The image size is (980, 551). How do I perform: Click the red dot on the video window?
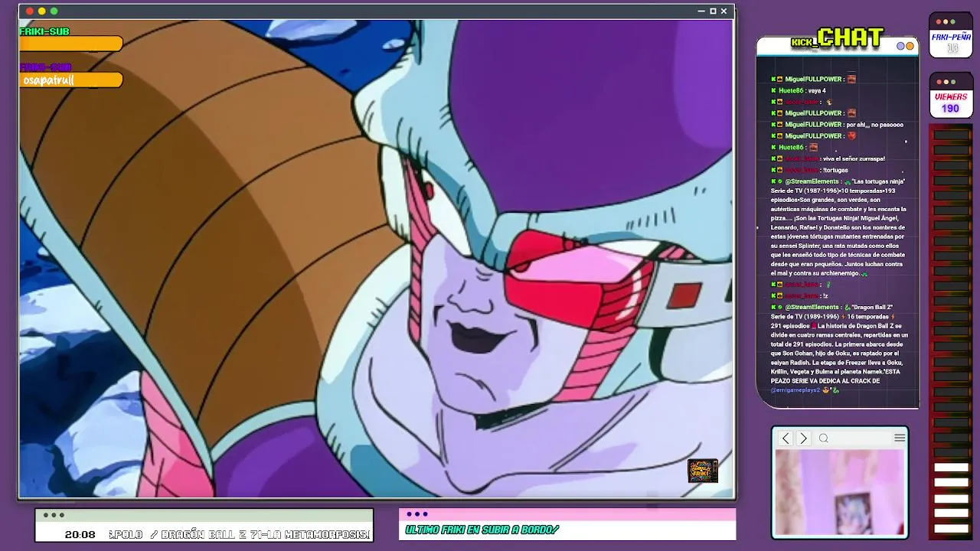pyautogui.click(x=30, y=11)
